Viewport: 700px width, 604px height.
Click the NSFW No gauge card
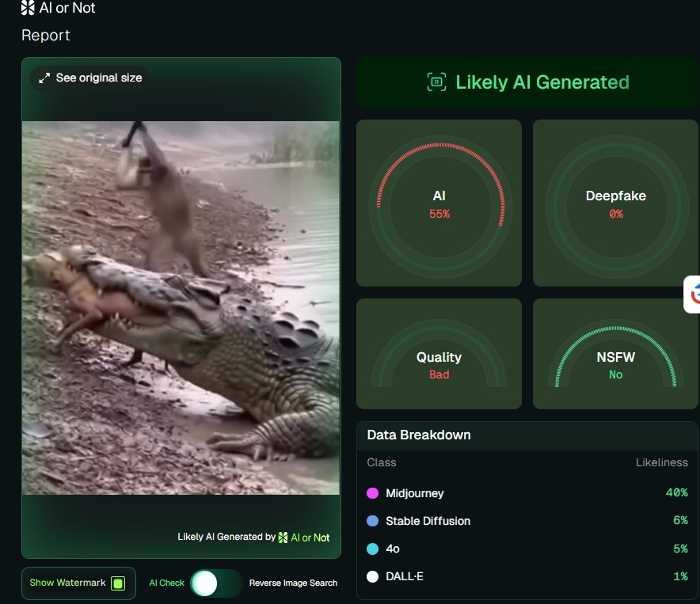615,355
